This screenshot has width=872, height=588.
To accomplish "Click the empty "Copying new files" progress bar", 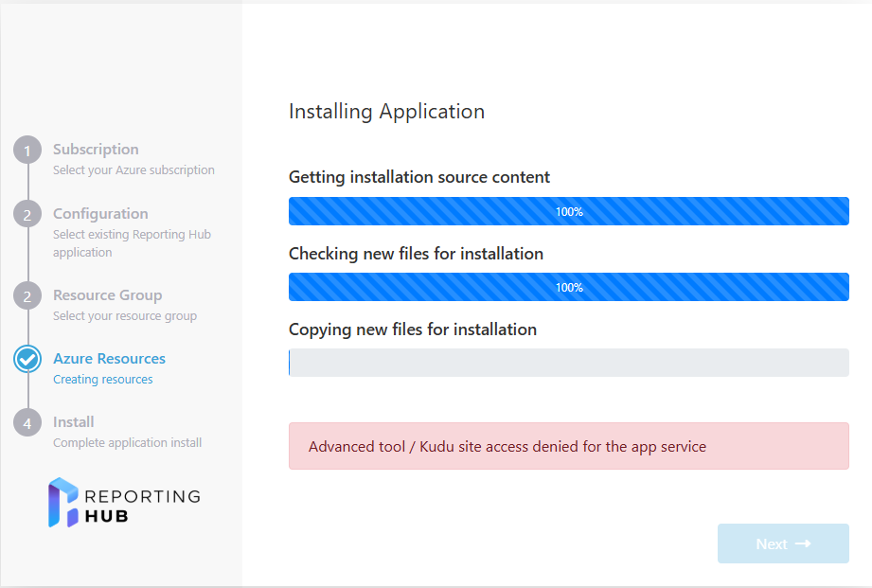I will tap(568, 363).
